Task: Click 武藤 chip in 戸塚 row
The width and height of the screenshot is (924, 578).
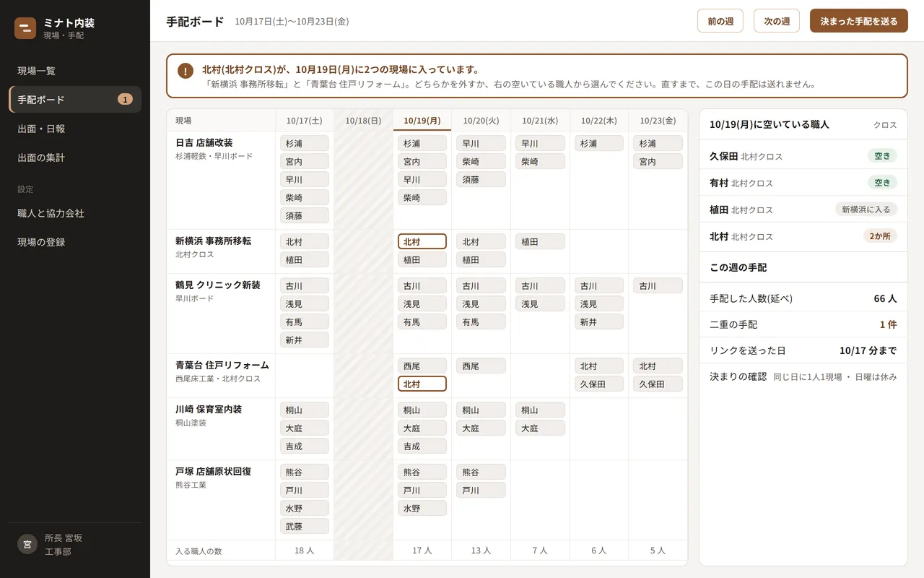Action: 305,526
